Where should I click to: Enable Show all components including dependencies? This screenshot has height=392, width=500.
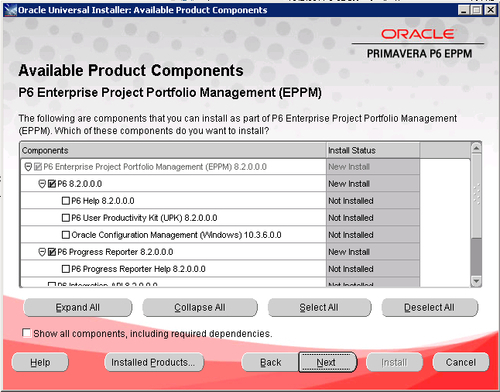click(26, 333)
